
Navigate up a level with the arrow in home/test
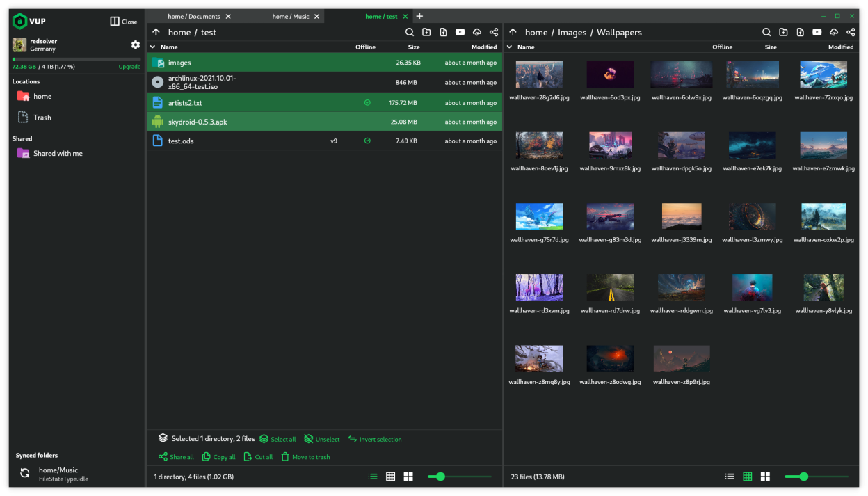pos(156,32)
